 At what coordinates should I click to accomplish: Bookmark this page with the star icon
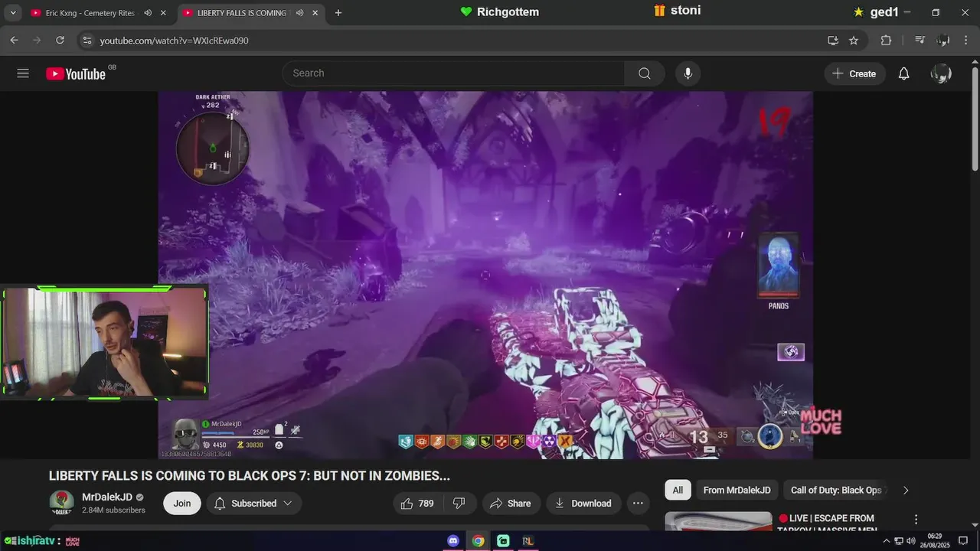pos(854,41)
